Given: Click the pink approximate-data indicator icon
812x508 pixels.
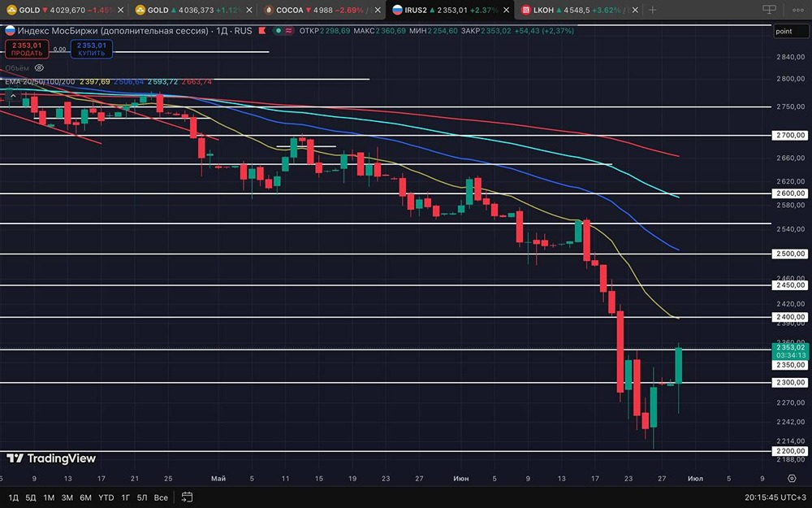Looking at the screenshot, I should pos(288,31).
